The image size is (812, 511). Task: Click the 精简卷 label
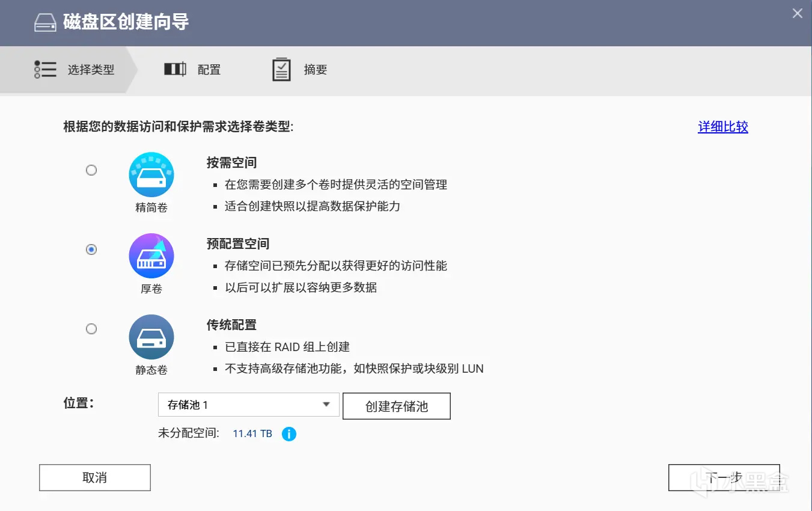click(x=151, y=208)
